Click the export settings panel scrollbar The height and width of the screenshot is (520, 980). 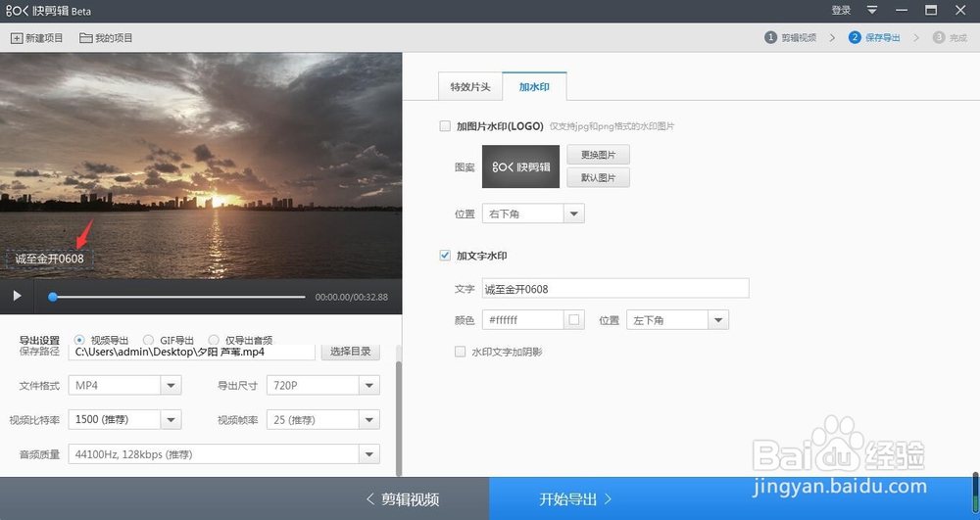(399, 418)
